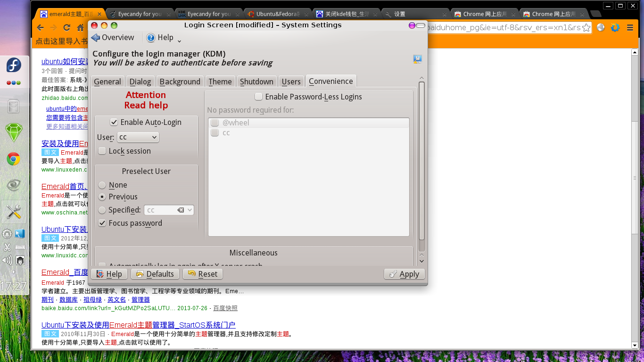Click the keyboard tray icon
The width and height of the screenshot is (644, 362).
tap(20, 247)
